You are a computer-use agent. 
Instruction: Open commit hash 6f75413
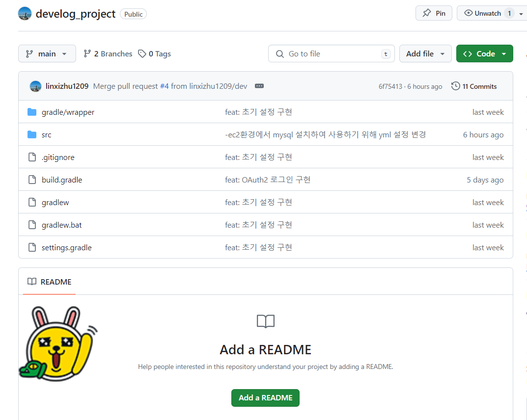click(390, 87)
